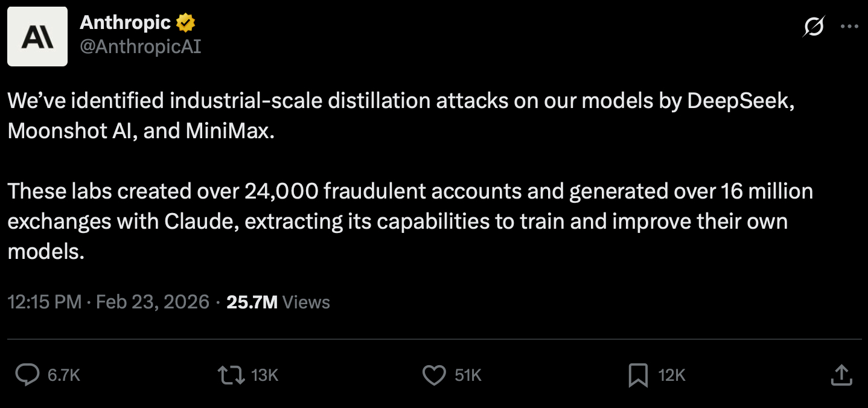868x408 pixels.
Task: Like the post with heart icon
Action: (433, 375)
